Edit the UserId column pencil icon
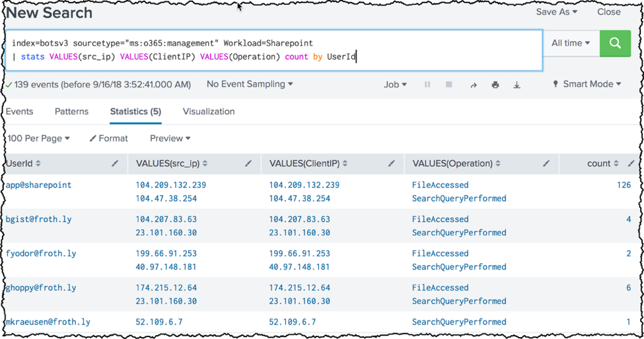Image resolution: width=644 pixels, height=339 pixels. pyautogui.click(x=115, y=163)
